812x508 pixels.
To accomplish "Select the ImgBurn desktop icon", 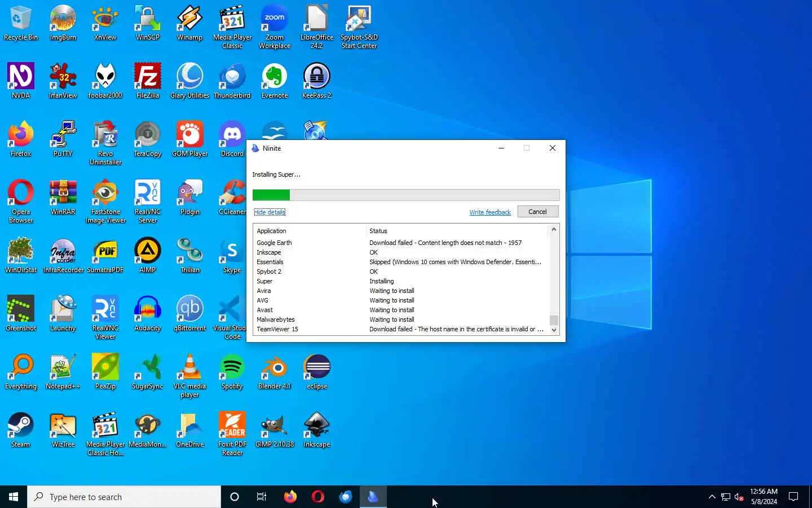I will coord(63,23).
